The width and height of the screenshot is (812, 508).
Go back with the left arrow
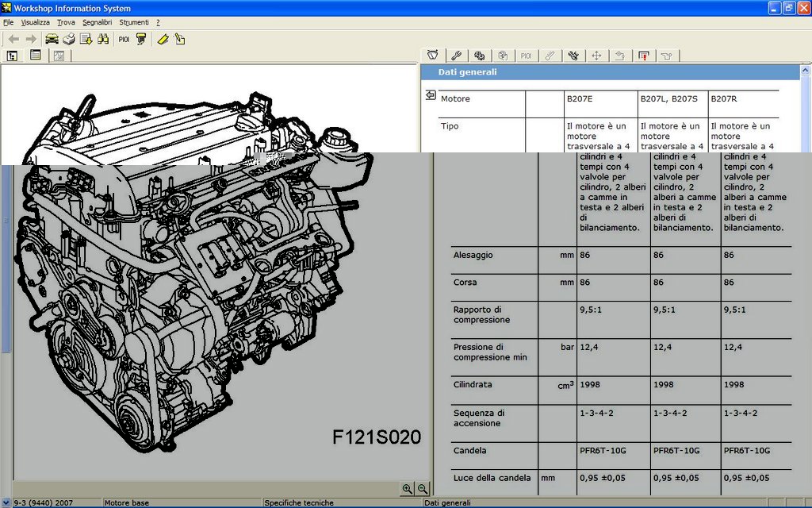pos(14,39)
